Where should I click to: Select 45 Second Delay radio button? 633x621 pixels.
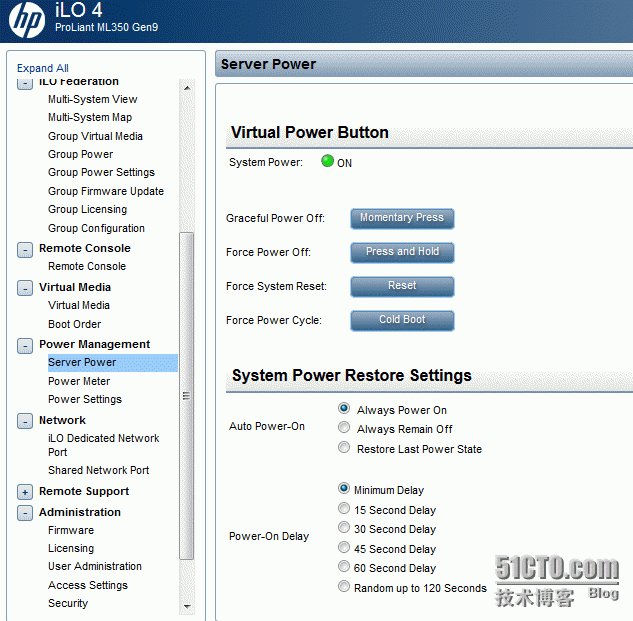344,548
